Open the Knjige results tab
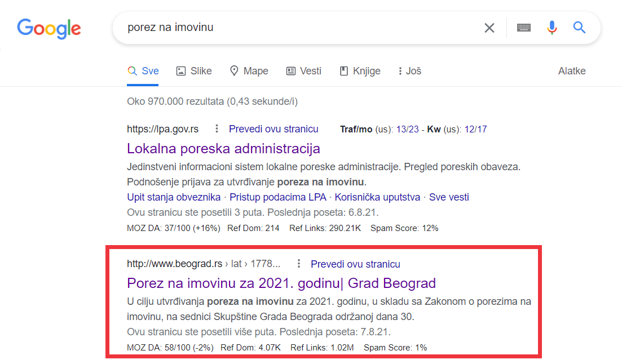Image resolution: width=622 pixels, height=364 pixels. click(x=360, y=71)
